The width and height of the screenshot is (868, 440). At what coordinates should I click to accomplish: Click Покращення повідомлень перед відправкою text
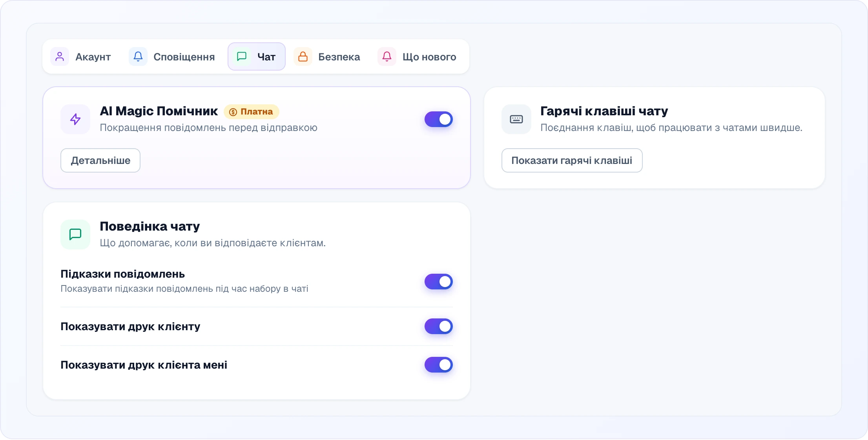[x=208, y=128]
